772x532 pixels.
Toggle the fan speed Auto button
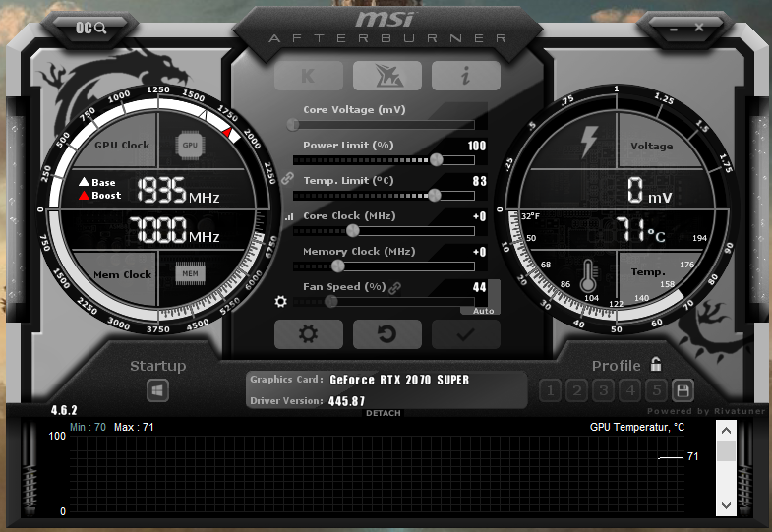click(483, 311)
